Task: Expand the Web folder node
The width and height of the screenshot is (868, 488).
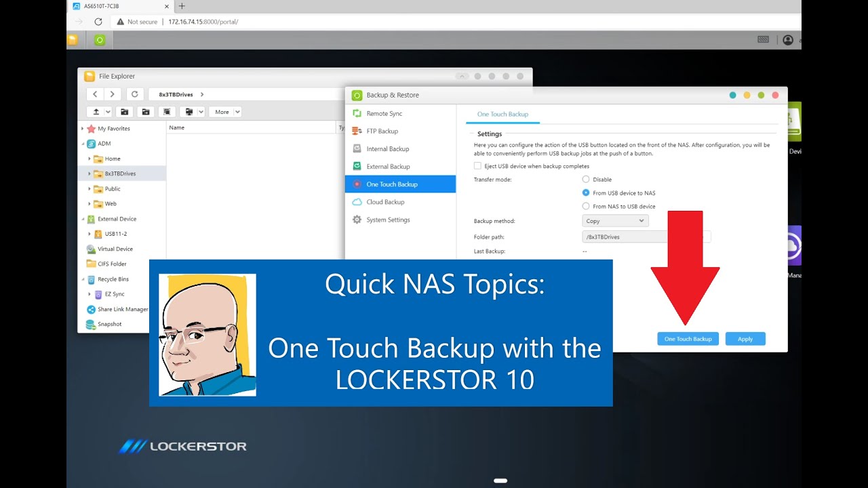Action: pyautogui.click(x=89, y=204)
